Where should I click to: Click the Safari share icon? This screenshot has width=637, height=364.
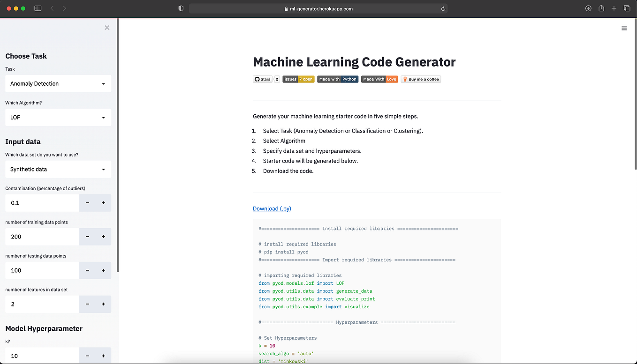point(601,8)
